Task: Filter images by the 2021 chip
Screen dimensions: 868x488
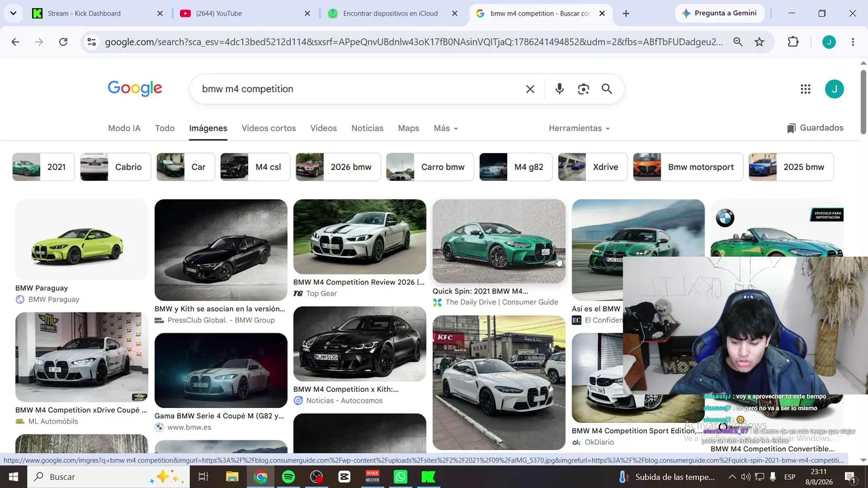Action: coord(43,167)
